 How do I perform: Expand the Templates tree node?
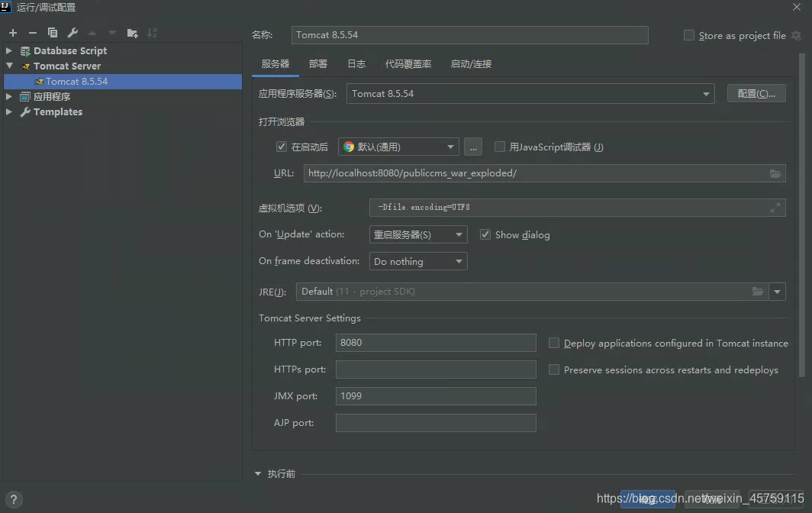9,112
